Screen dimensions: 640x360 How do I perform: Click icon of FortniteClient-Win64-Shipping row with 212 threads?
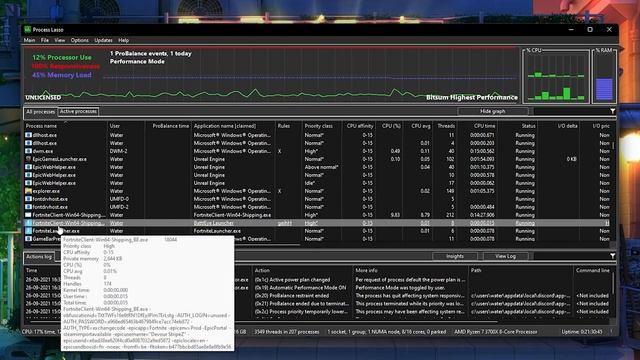point(29,215)
